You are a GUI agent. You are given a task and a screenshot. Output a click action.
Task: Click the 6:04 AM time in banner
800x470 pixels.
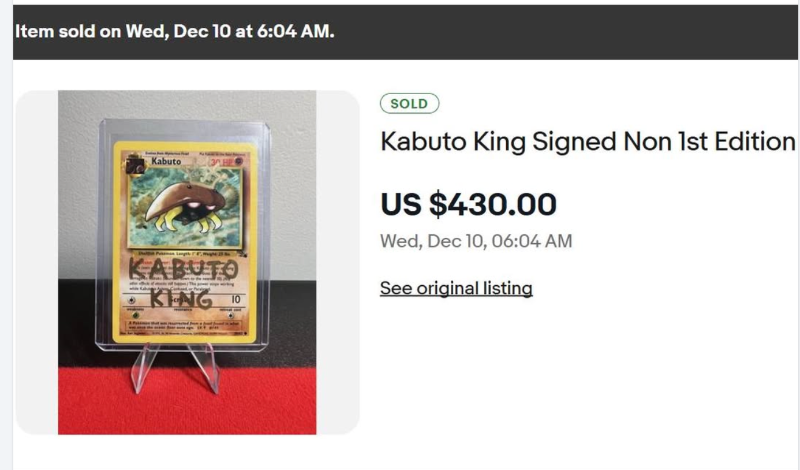tap(303, 31)
